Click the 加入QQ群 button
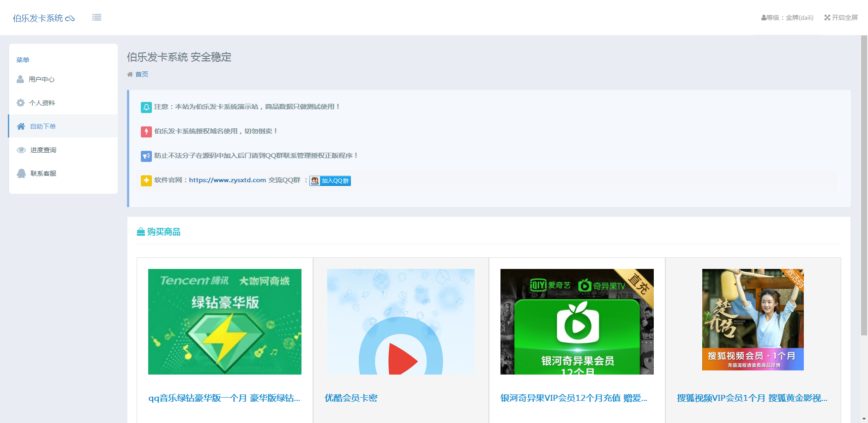 (330, 180)
